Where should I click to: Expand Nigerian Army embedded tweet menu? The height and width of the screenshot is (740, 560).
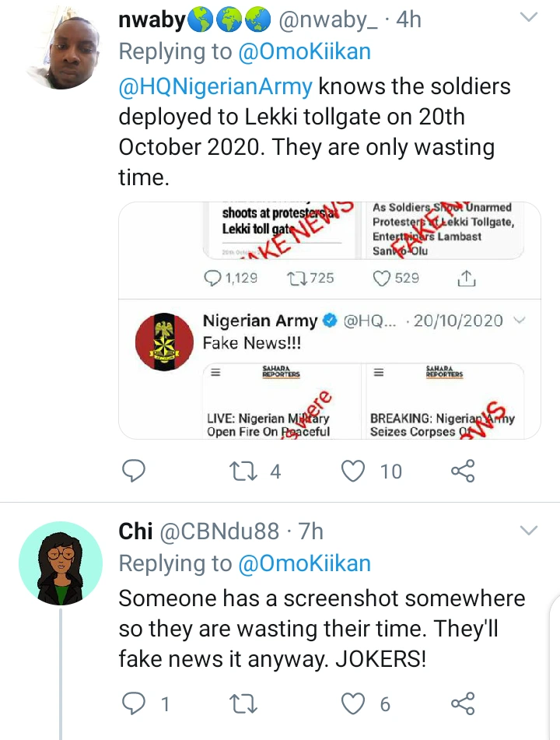pyautogui.click(x=520, y=321)
